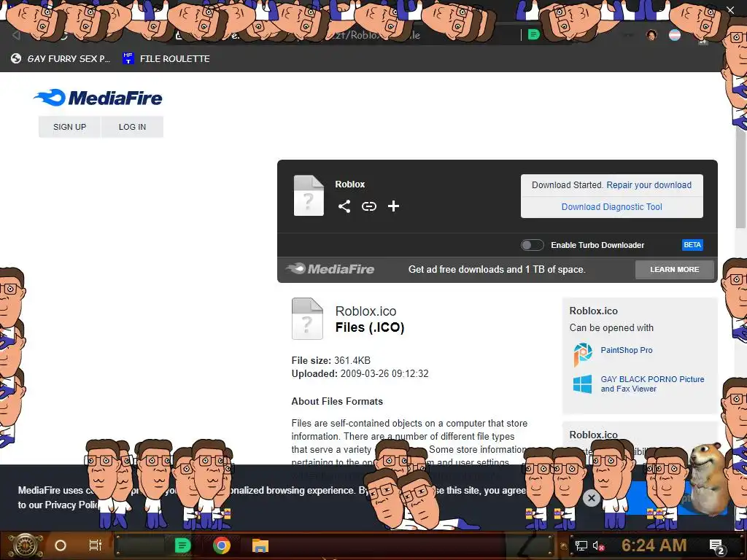Switch to Chrome in the taskbar
The width and height of the screenshot is (747, 560).
[x=222, y=545]
